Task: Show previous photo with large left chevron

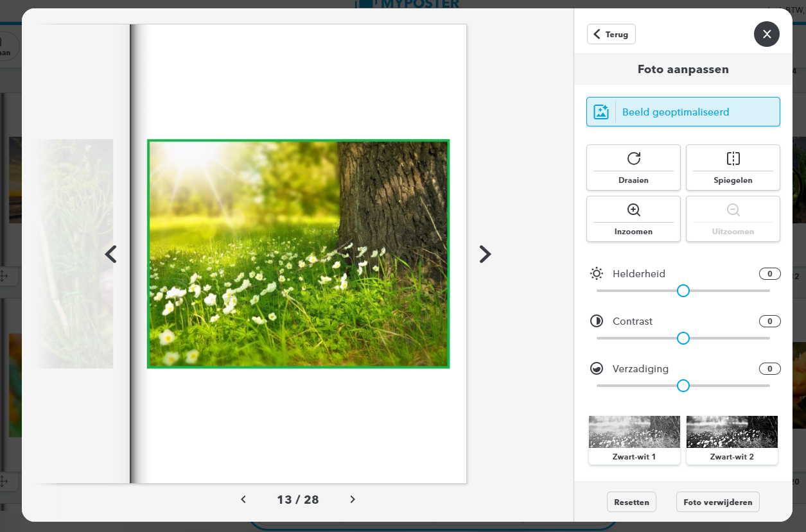Action: pos(111,254)
